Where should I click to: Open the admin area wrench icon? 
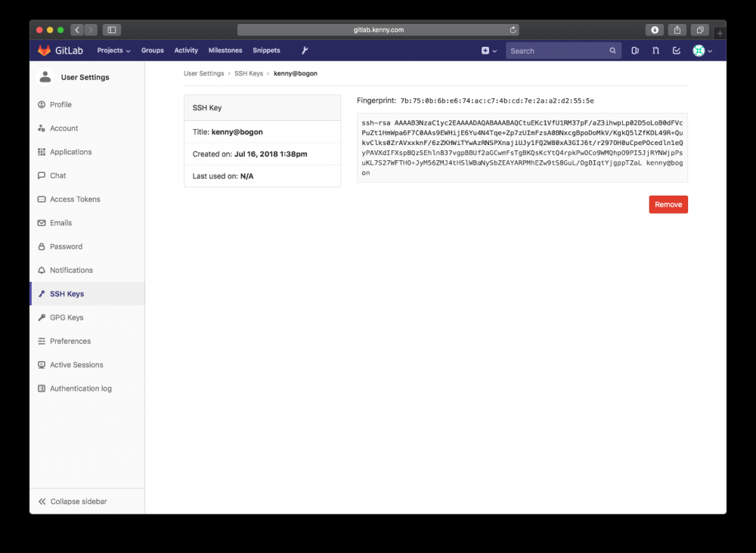click(x=305, y=51)
